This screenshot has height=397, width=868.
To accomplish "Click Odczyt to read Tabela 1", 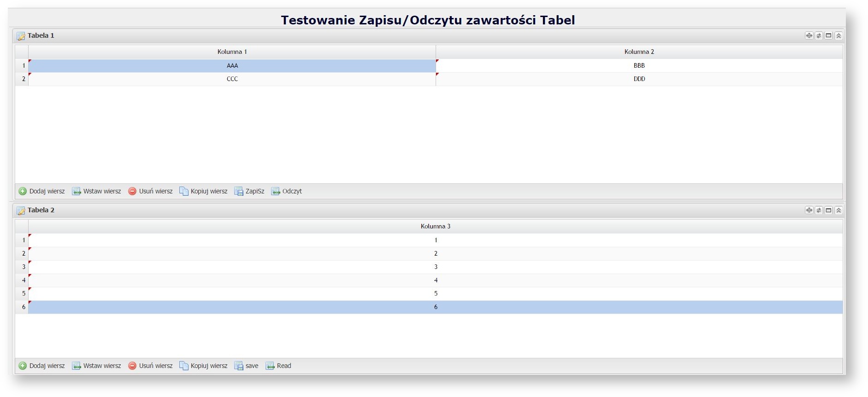I will point(287,191).
